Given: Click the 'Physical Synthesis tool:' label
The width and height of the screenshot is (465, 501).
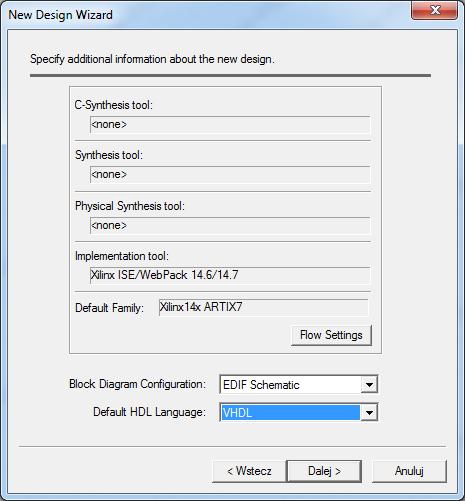Looking at the screenshot, I should pos(130,206).
